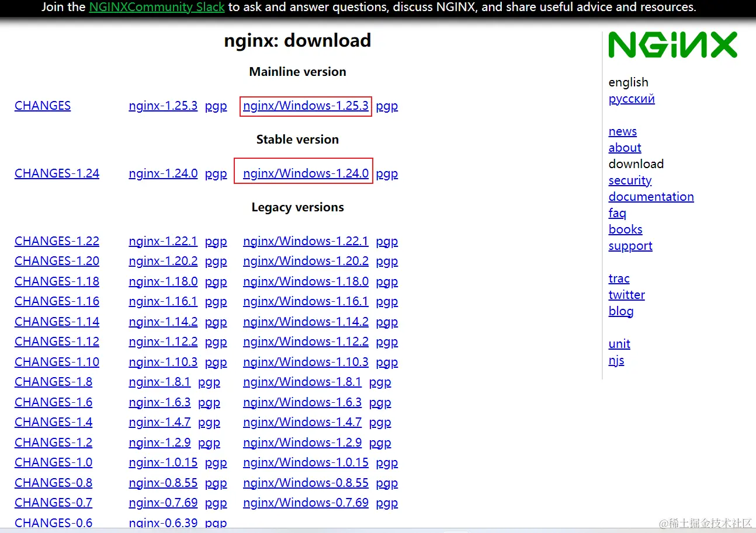Open the NGINXCommunity Slack link
The width and height of the screenshot is (756, 533).
click(157, 8)
